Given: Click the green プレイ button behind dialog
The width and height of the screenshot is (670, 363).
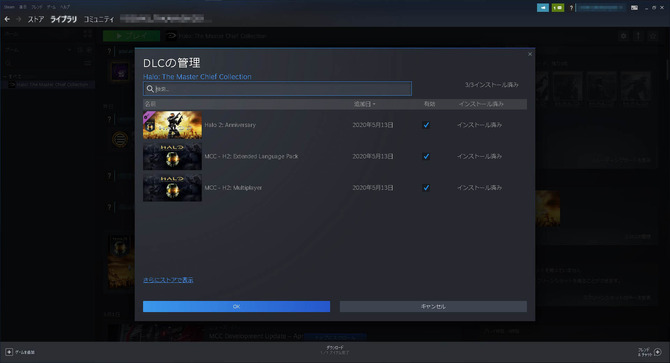Looking at the screenshot, I should point(132,36).
